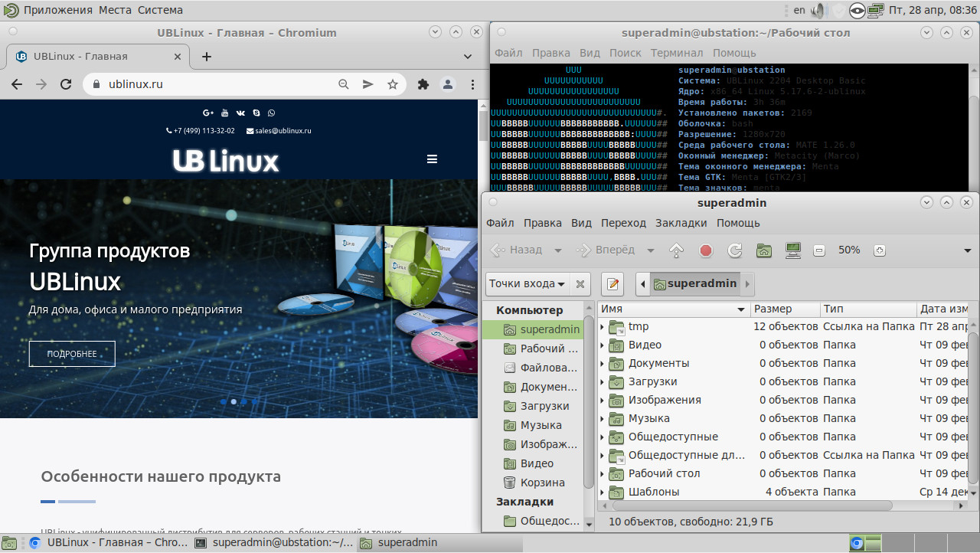This screenshot has width=980, height=553.
Task: Switch to terminal window in taskbar
Action: 273,543
